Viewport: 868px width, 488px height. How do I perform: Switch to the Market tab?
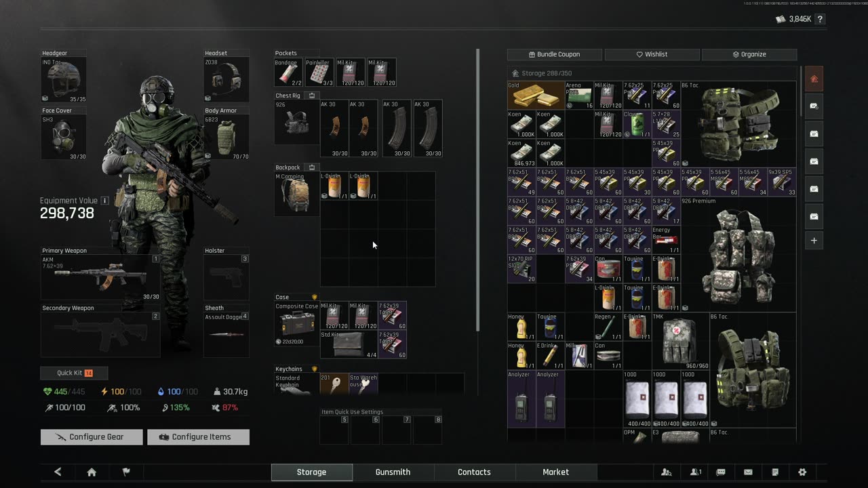[x=555, y=472]
